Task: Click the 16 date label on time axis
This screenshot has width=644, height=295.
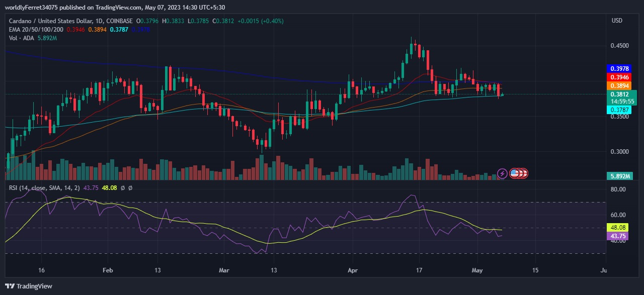Action: coord(41,270)
